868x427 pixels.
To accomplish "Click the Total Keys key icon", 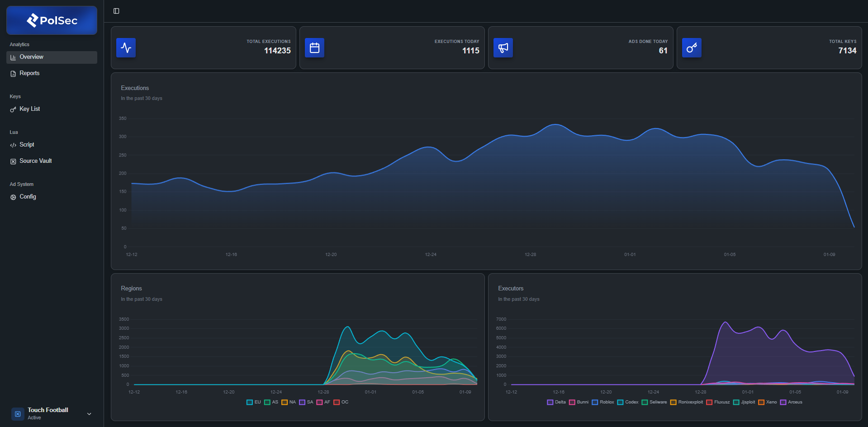I will click(692, 48).
